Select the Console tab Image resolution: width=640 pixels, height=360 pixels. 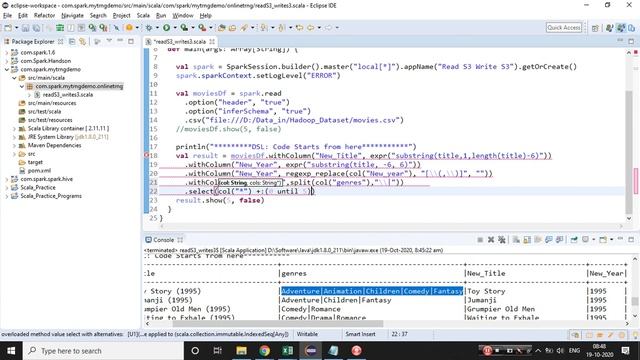(x=164, y=240)
